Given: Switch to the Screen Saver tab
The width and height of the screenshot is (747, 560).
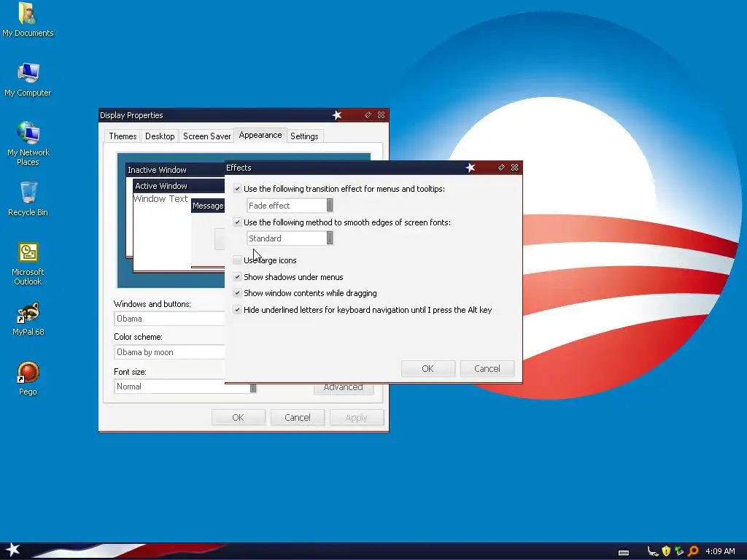Looking at the screenshot, I should [x=206, y=136].
